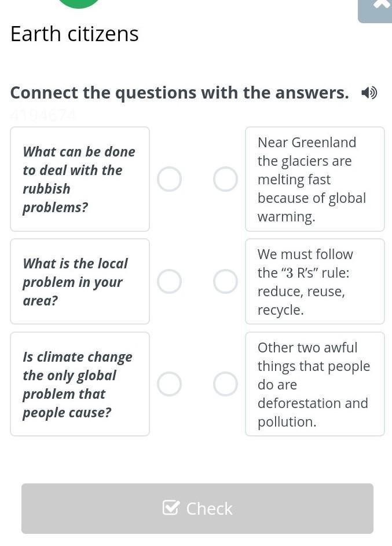The height and width of the screenshot is (546, 392).
Task: Select the connector circle beside the rubbish problems question
Action: [x=170, y=179]
